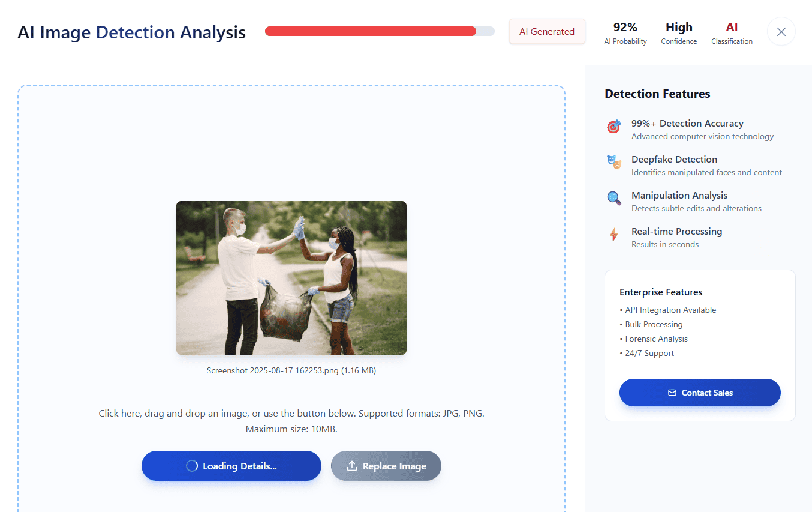Click 'Identifies manipulated faces and content' text
The width and height of the screenshot is (812, 512).
706,172
